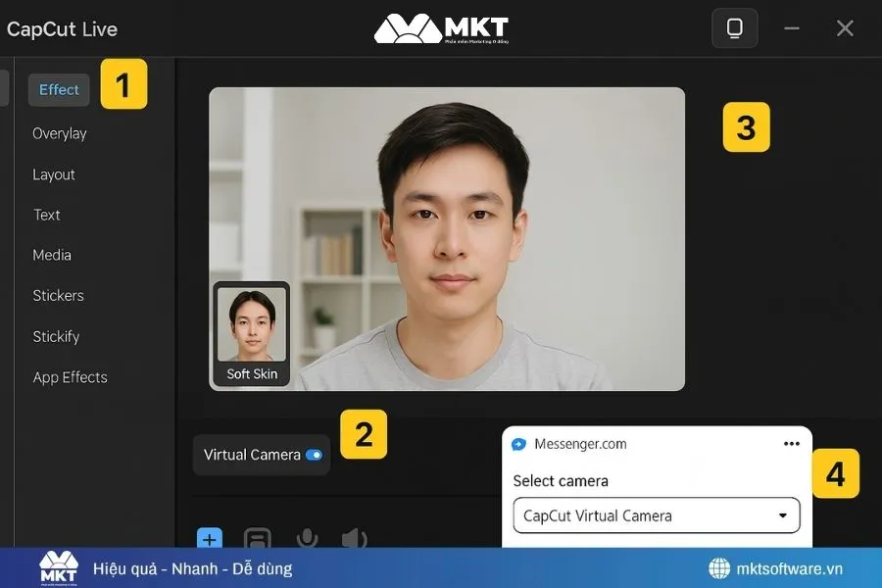Click the MKT logo in the bottom bar
Viewport: 882px width, 588px height.
pos(57,566)
